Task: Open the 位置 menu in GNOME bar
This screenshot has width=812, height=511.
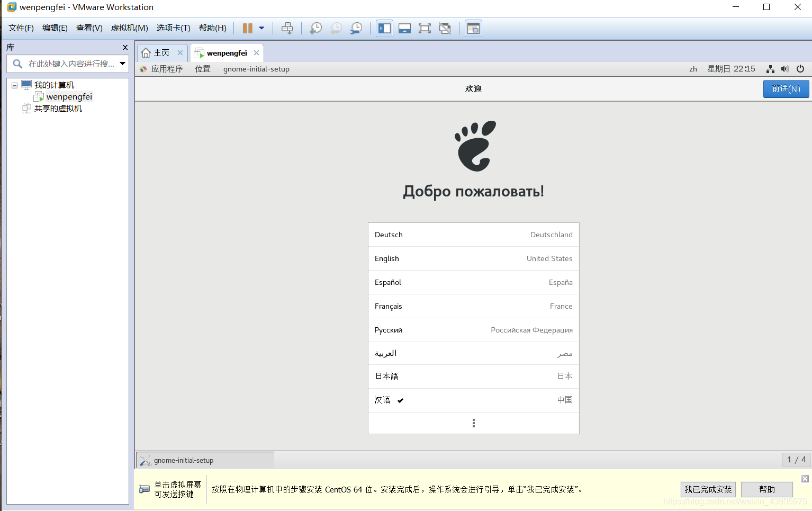Action: [x=203, y=69]
